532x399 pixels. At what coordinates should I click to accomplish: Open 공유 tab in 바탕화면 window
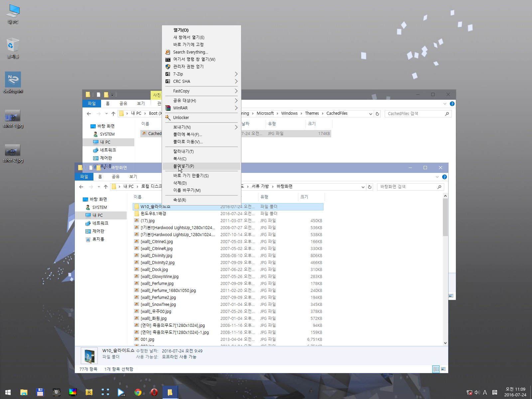click(x=115, y=177)
